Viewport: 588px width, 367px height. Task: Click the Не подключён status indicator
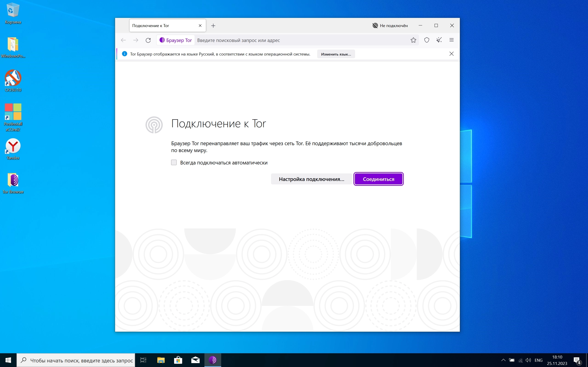(390, 25)
